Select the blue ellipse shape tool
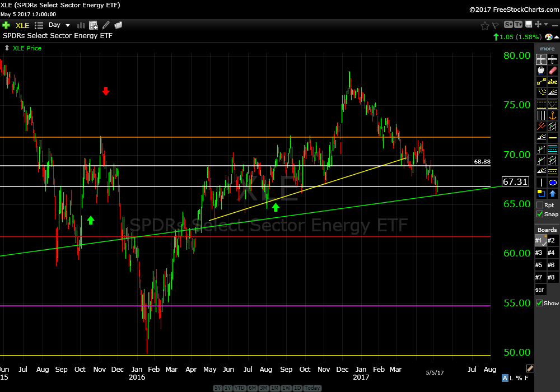 click(553, 183)
